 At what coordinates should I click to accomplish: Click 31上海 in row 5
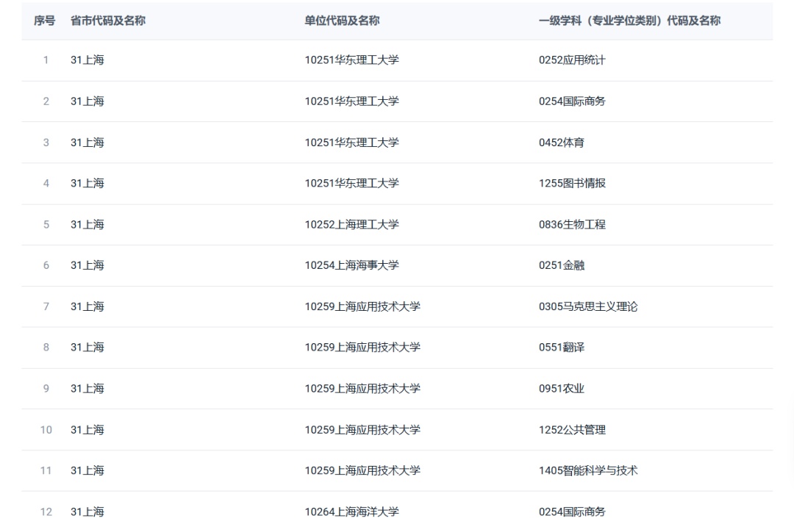[x=87, y=225]
